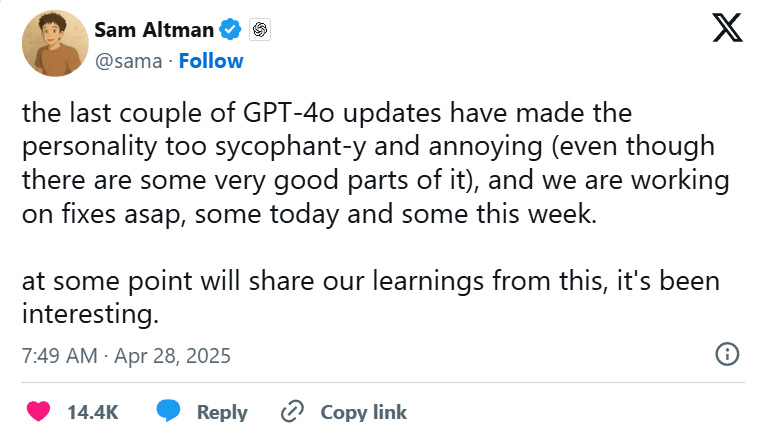Click the Reply text label
Image resolution: width=765 pixels, height=430 pixels.
click(222, 412)
